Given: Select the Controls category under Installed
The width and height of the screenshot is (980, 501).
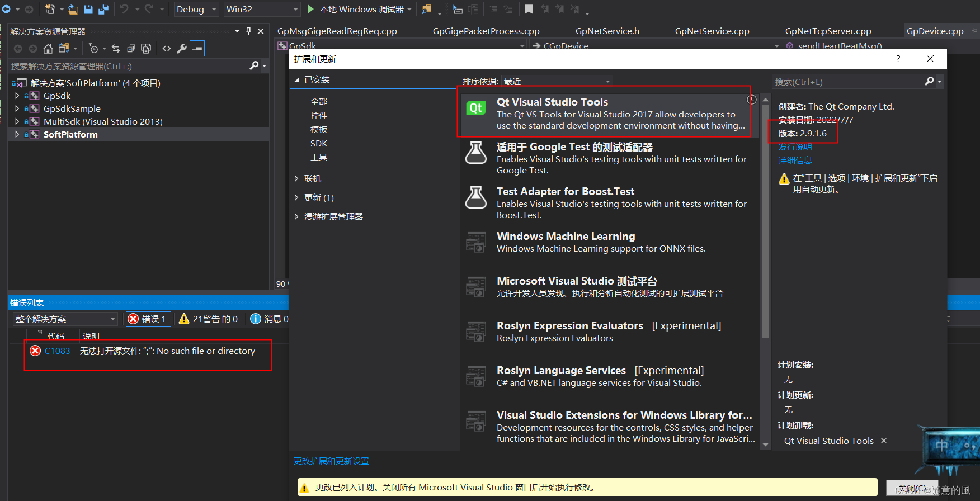Looking at the screenshot, I should tap(319, 115).
